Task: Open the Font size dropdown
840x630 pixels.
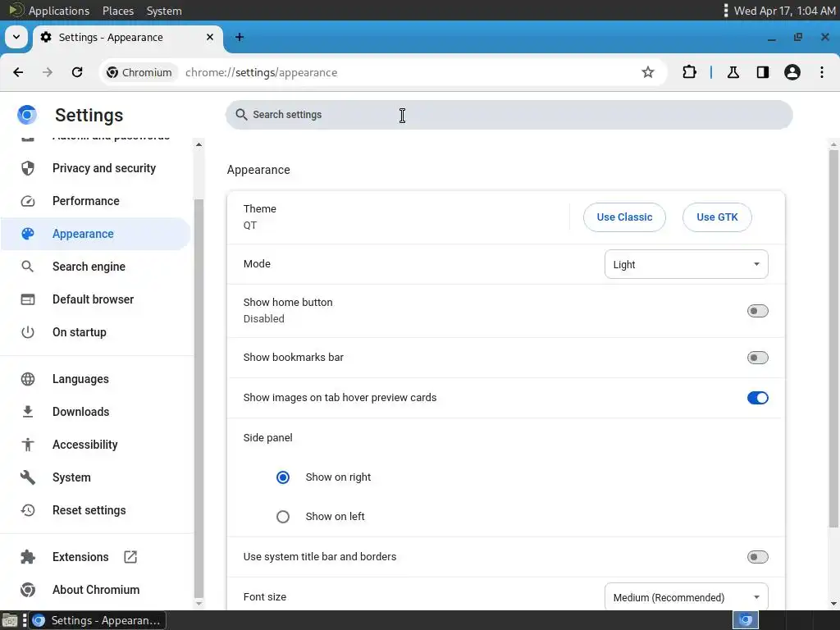Action: 687,597
